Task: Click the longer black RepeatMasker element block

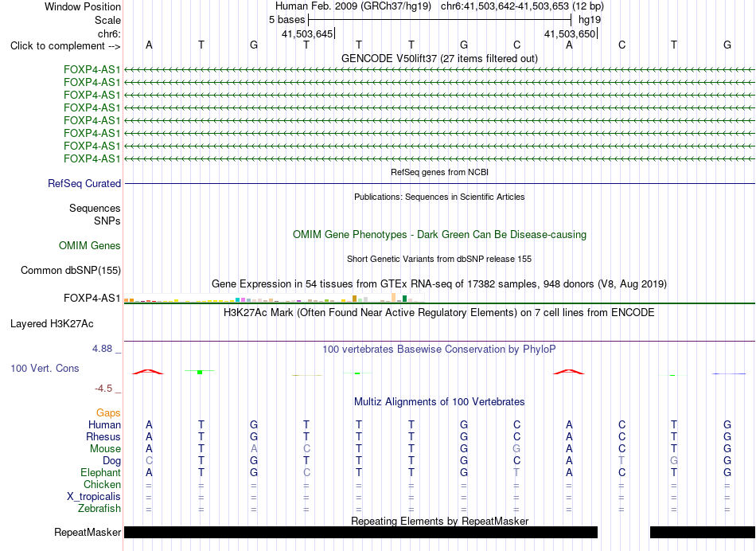Action: coord(360,532)
